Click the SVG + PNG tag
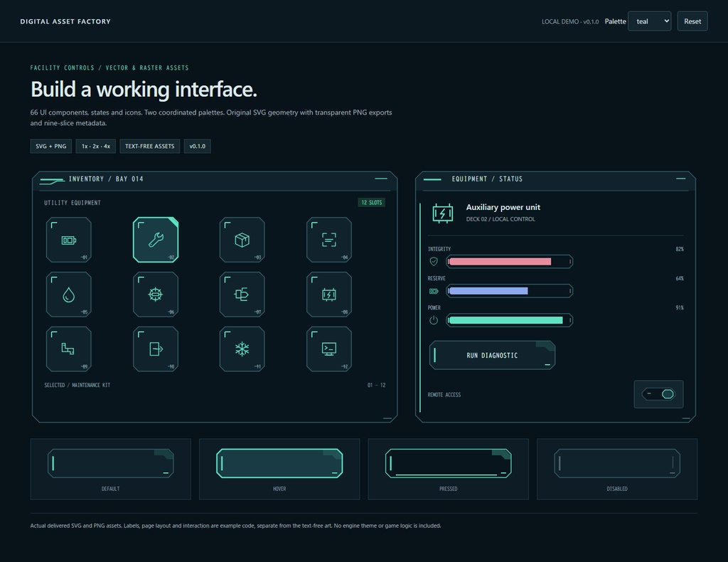Viewport: 728px width, 562px height. tap(51, 147)
